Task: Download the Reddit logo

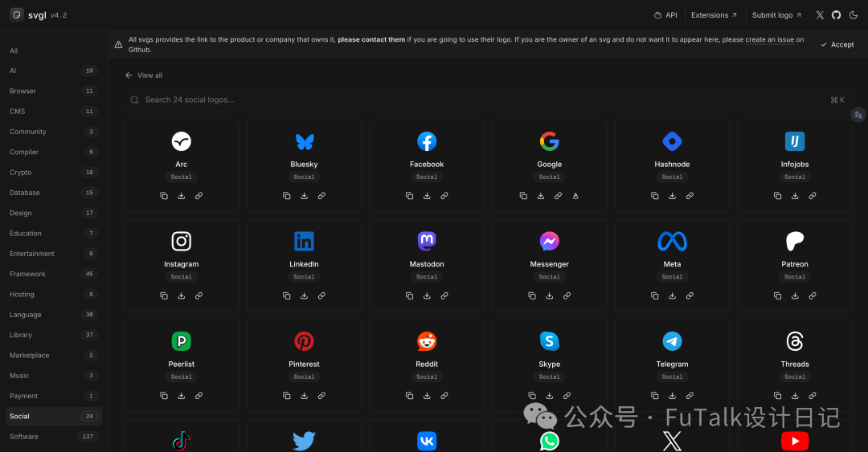Action: point(427,396)
